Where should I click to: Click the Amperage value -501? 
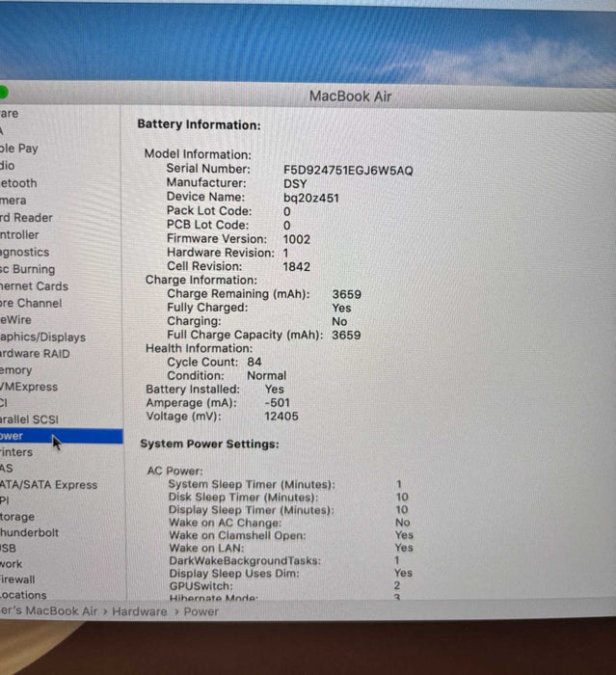click(278, 402)
